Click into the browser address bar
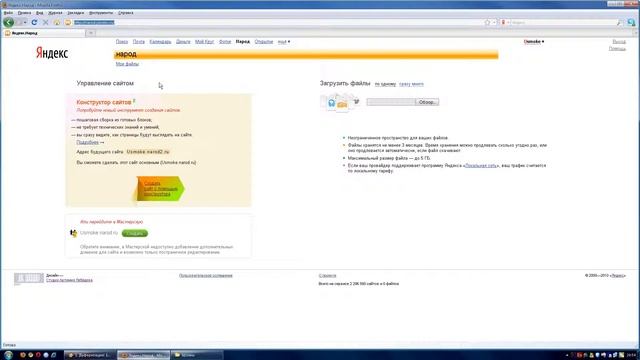Viewport: 640px width, 360px height. (x=278, y=22)
